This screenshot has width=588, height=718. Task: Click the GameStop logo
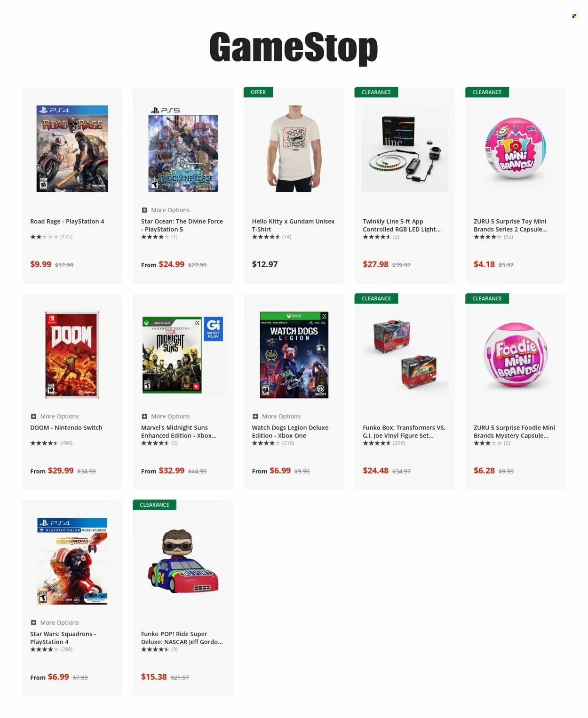[294, 48]
